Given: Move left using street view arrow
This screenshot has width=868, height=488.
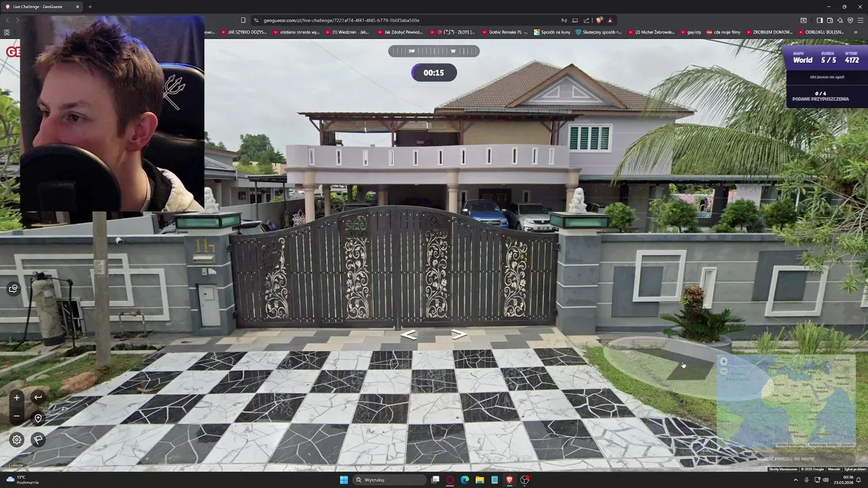Looking at the screenshot, I should pyautogui.click(x=408, y=335).
